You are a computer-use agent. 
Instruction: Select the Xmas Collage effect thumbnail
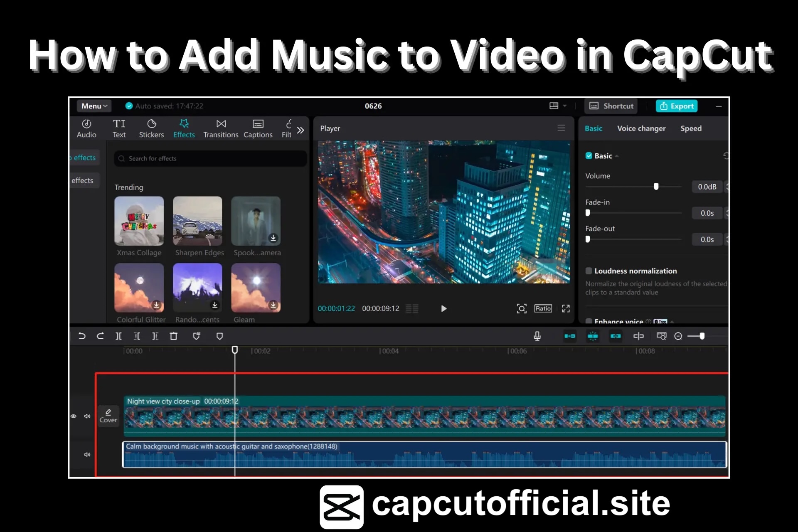[x=139, y=221]
